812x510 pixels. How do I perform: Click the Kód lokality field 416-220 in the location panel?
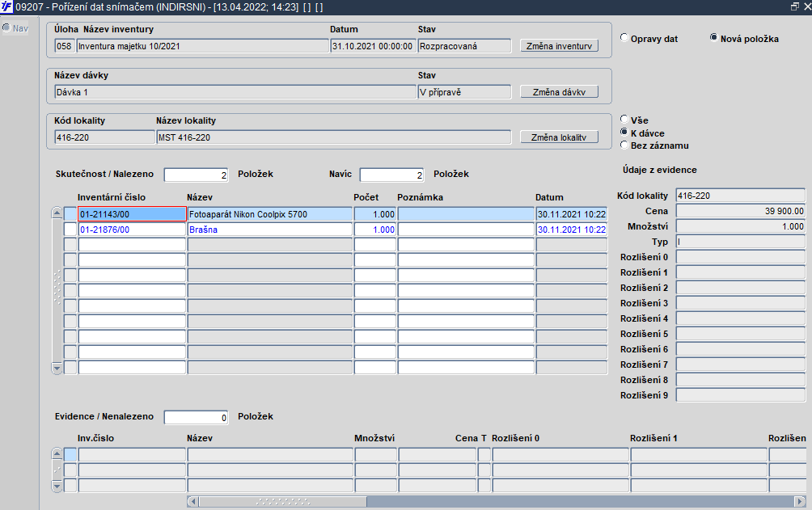click(x=104, y=137)
